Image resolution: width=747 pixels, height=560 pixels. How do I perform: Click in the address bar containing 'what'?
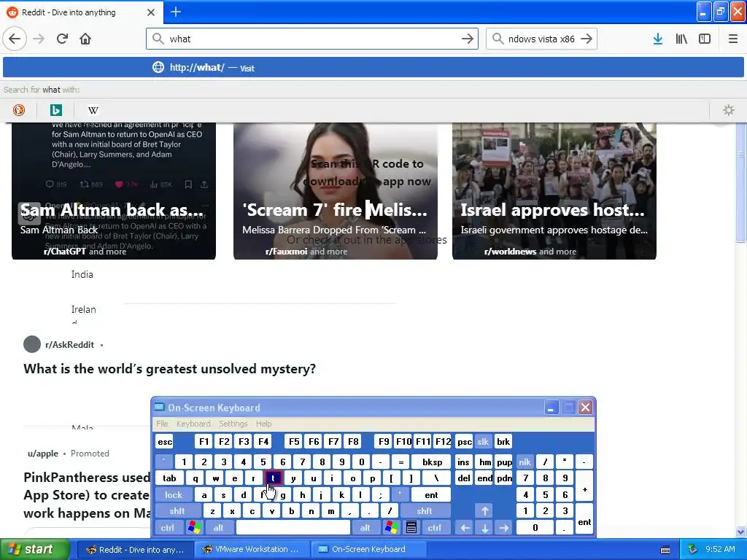tap(312, 39)
